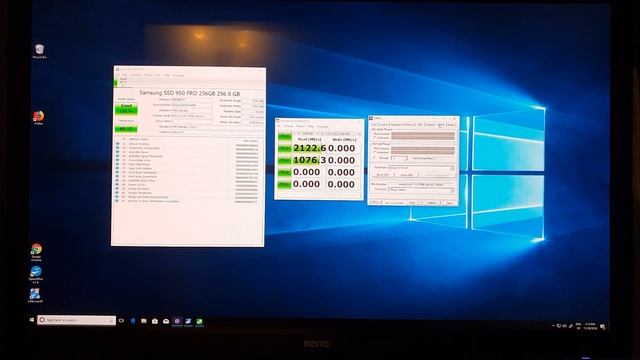The height and width of the screenshot is (360, 640).
Task: Click the Stress CPU button
Action: click(x=406, y=175)
